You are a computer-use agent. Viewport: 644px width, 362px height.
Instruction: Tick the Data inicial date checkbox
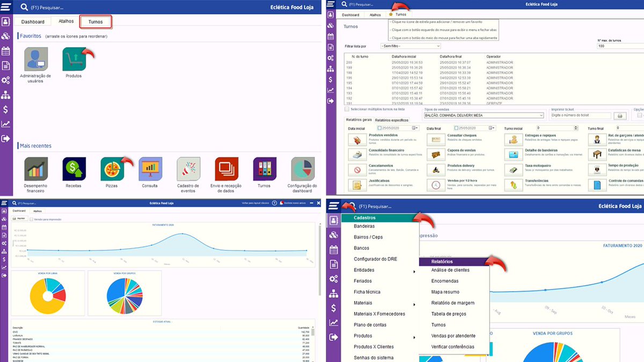point(379,128)
